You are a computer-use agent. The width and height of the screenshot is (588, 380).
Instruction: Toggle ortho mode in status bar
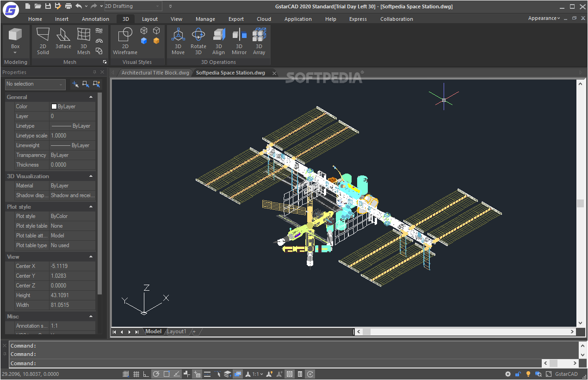click(146, 374)
